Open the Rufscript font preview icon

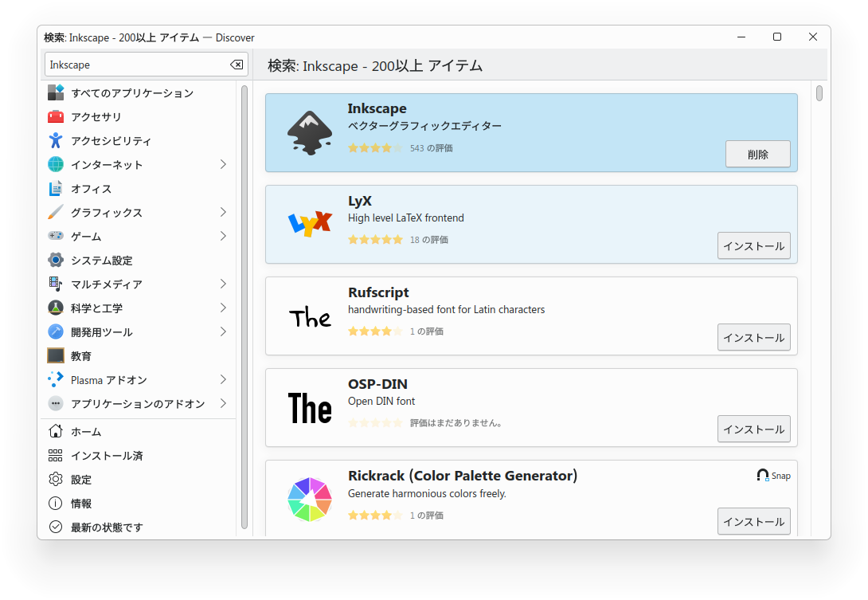310,317
